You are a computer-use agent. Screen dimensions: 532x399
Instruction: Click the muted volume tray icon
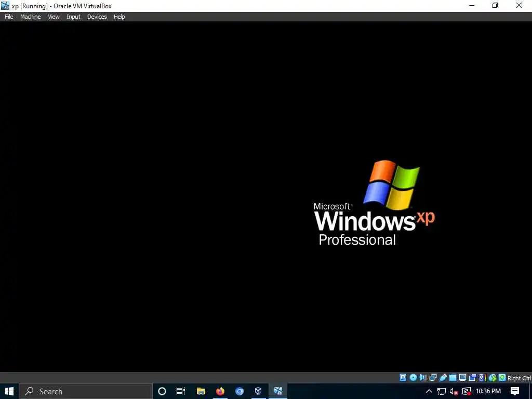[x=454, y=391]
